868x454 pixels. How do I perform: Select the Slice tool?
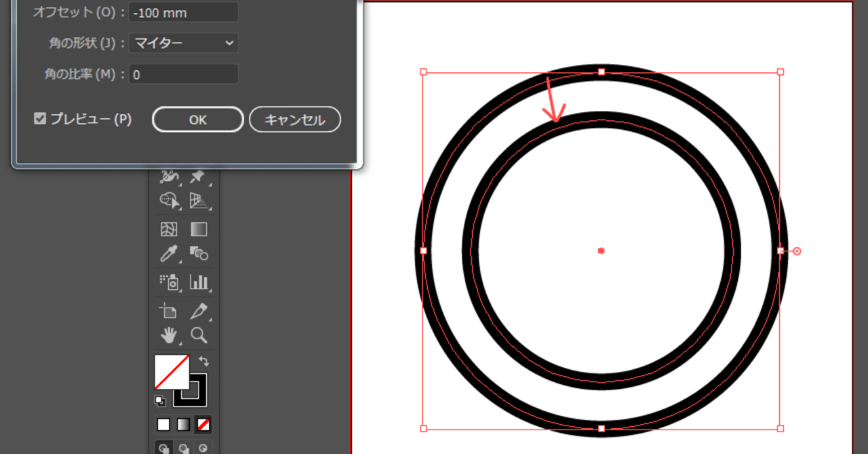point(198,312)
